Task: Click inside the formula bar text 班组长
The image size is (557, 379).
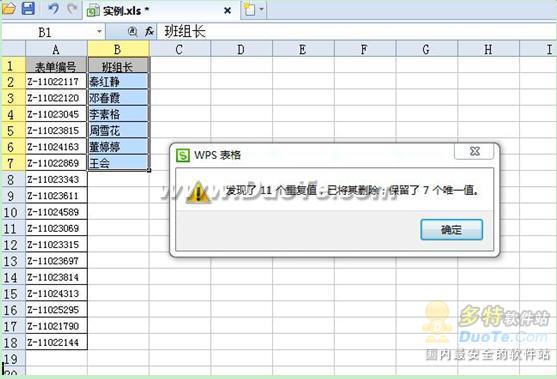Action: click(x=185, y=32)
